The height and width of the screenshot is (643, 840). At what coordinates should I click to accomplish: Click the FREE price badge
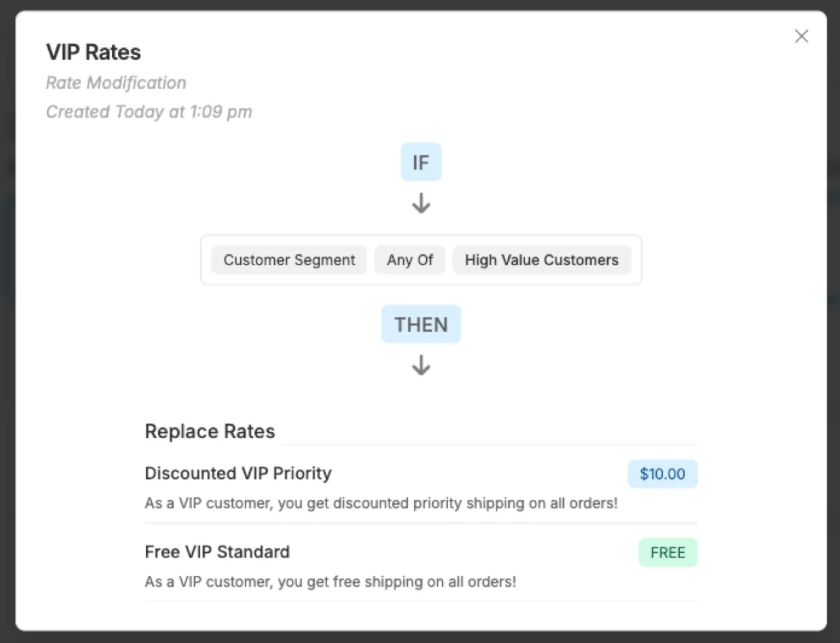(668, 553)
